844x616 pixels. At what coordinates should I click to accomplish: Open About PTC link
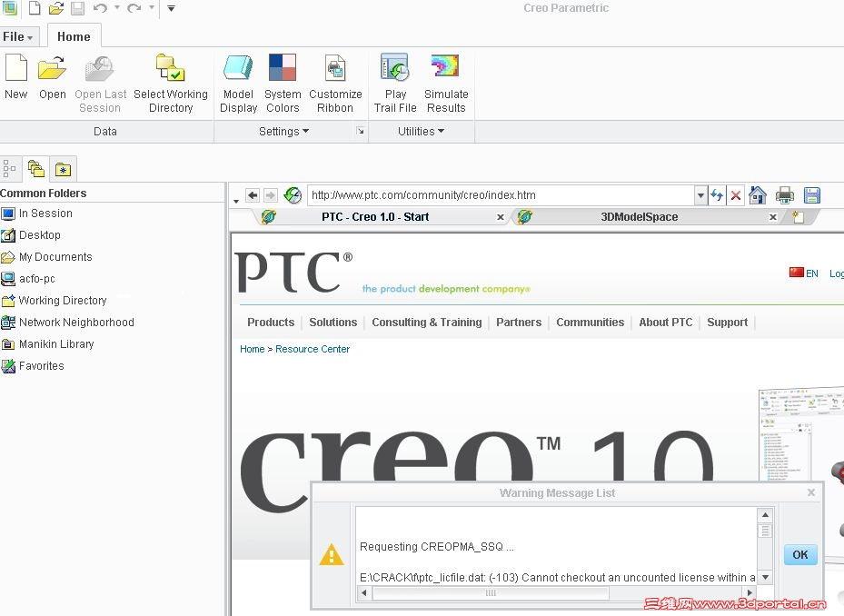(666, 322)
